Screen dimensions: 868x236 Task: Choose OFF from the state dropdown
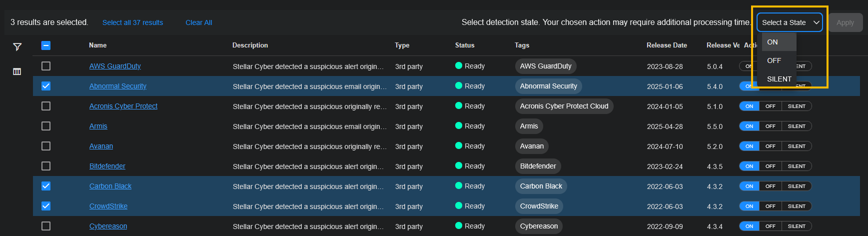pyautogui.click(x=774, y=60)
